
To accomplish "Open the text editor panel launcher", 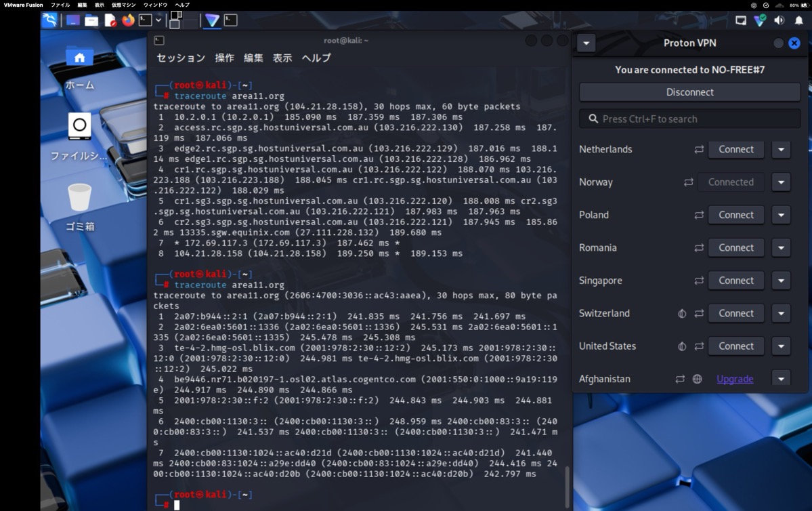I will tap(110, 20).
